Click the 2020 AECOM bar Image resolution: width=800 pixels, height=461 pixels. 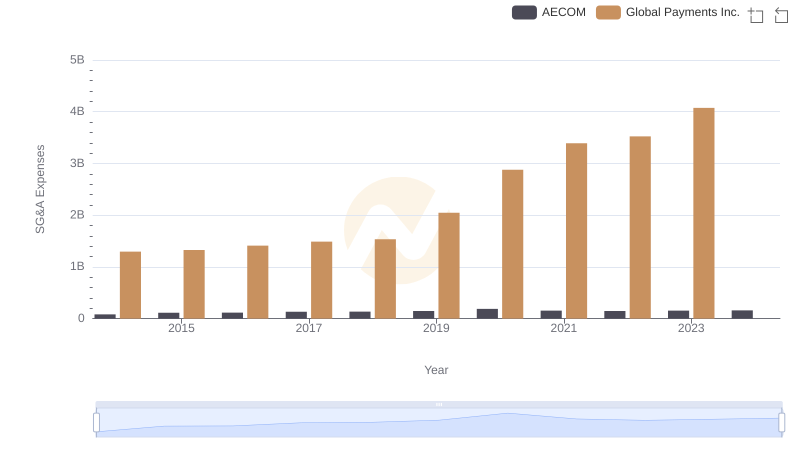coord(487,314)
